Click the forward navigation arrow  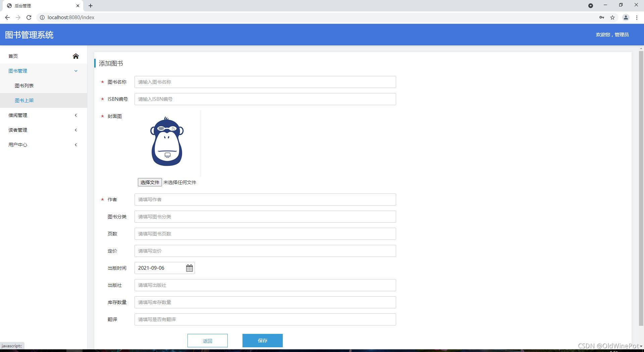pos(18,17)
